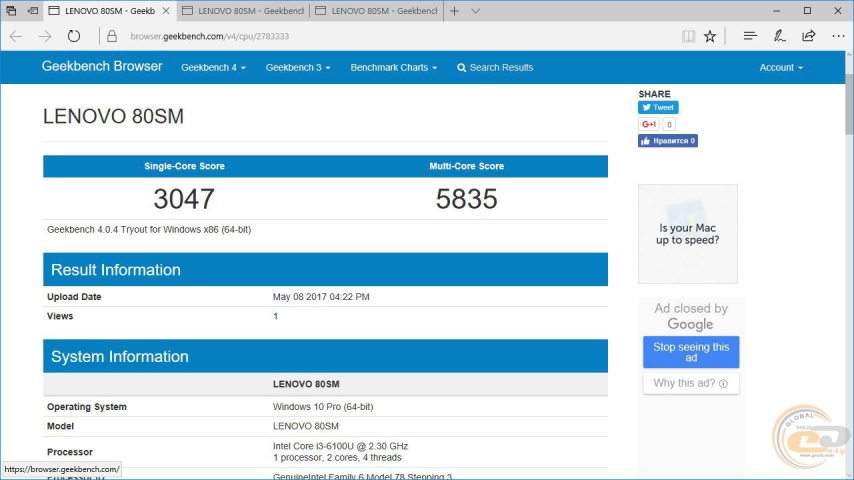Open Search Results link
The width and height of the screenshot is (854, 480).
(x=495, y=68)
